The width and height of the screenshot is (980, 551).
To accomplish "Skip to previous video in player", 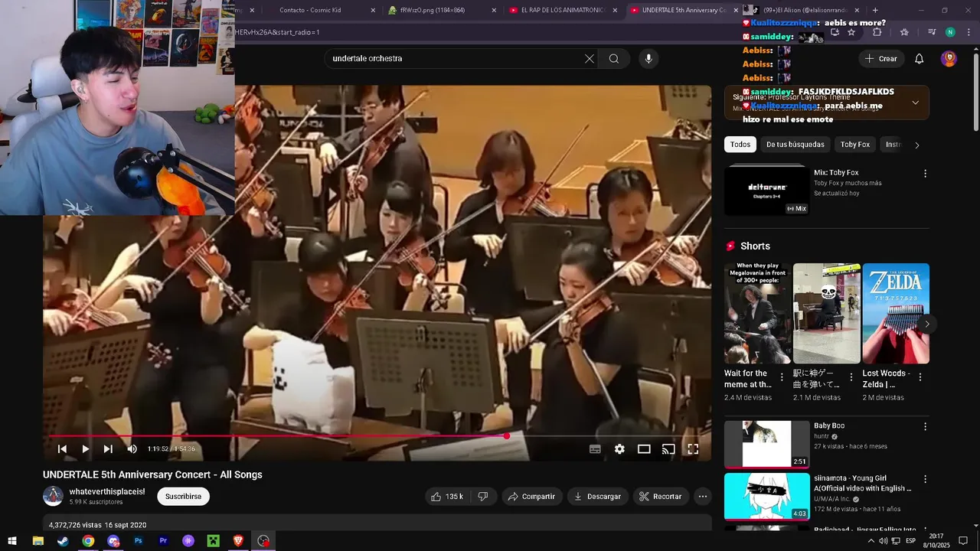I will [63, 449].
